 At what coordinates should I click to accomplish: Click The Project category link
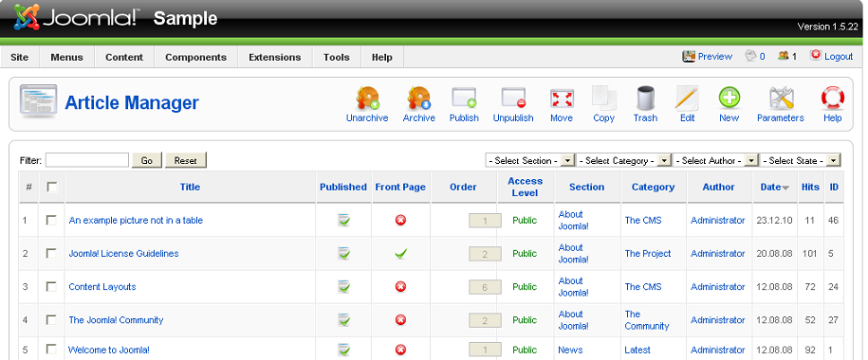[x=648, y=253]
